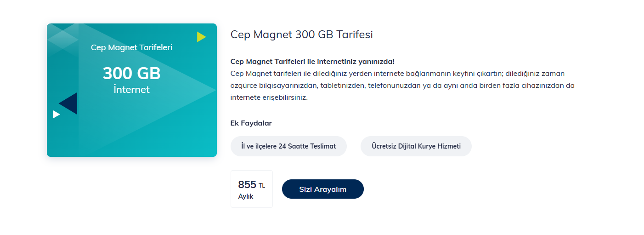This screenshot has height=235, width=644.
Task: Click the bold 'internetiniz yanınızda!' heading
Action: coord(312,61)
